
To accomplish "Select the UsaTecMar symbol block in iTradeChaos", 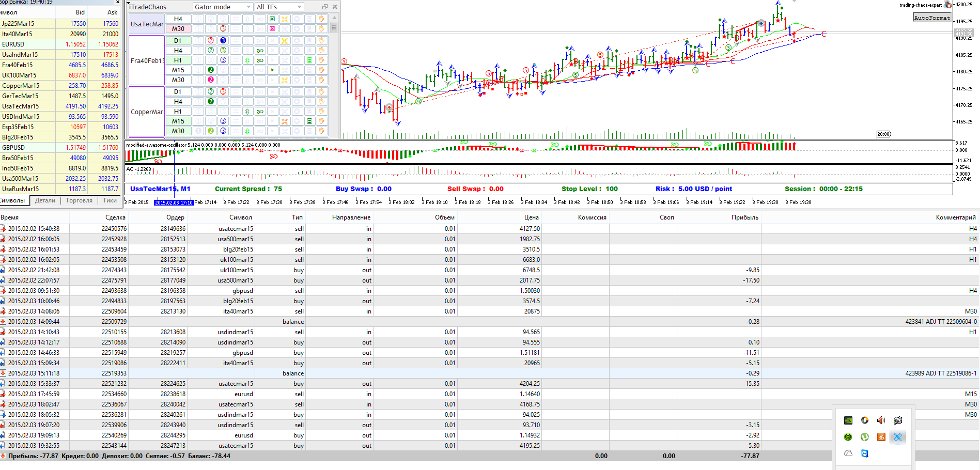I will (x=147, y=24).
